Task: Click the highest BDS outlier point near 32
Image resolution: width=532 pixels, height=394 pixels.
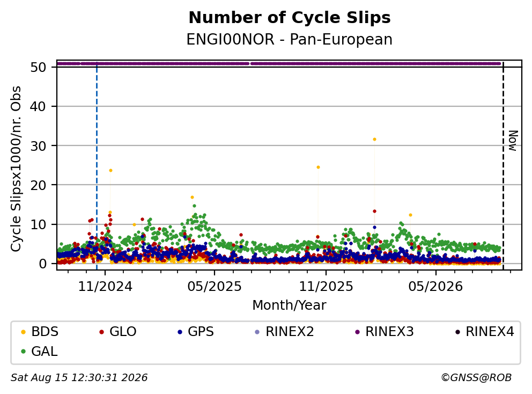Action: (374, 139)
